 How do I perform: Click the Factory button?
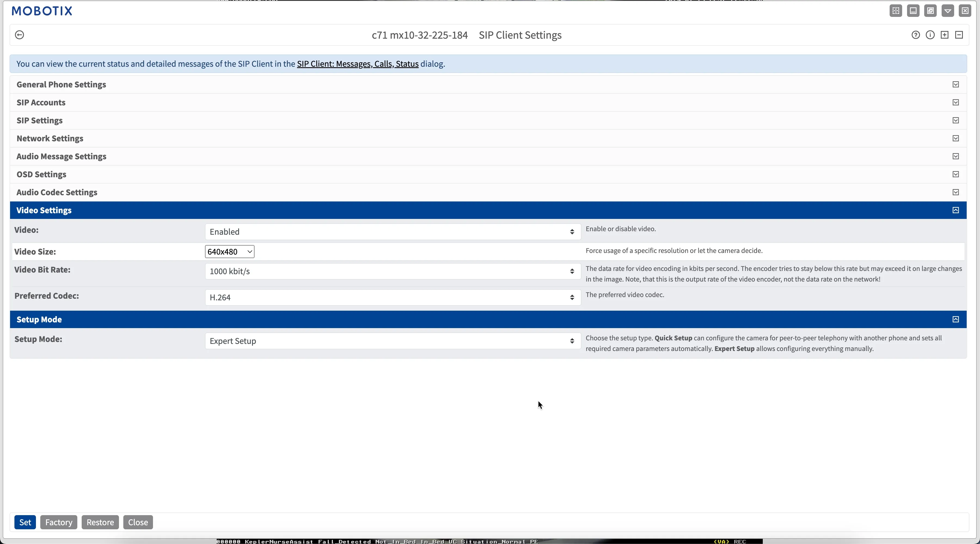point(59,522)
